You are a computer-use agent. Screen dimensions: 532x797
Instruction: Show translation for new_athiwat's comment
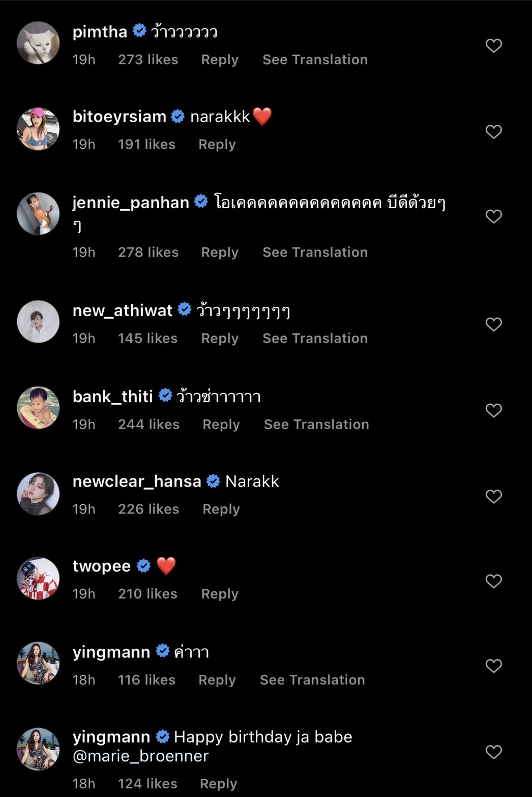click(315, 338)
